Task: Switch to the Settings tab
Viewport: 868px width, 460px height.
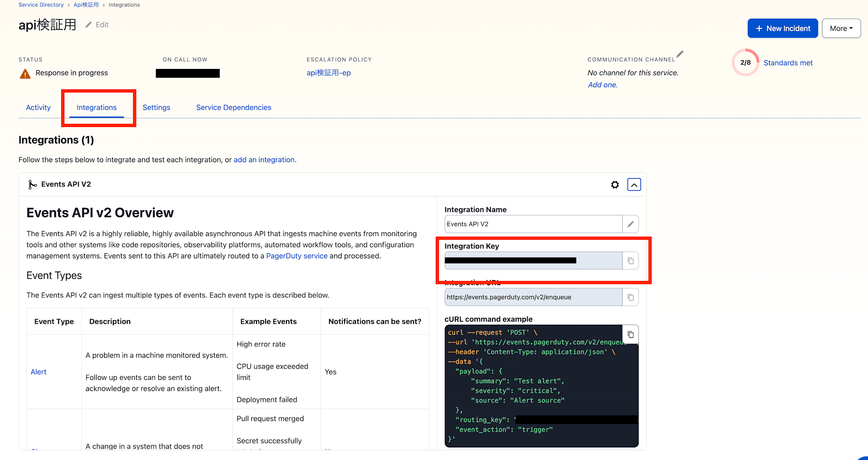Action: pos(156,108)
